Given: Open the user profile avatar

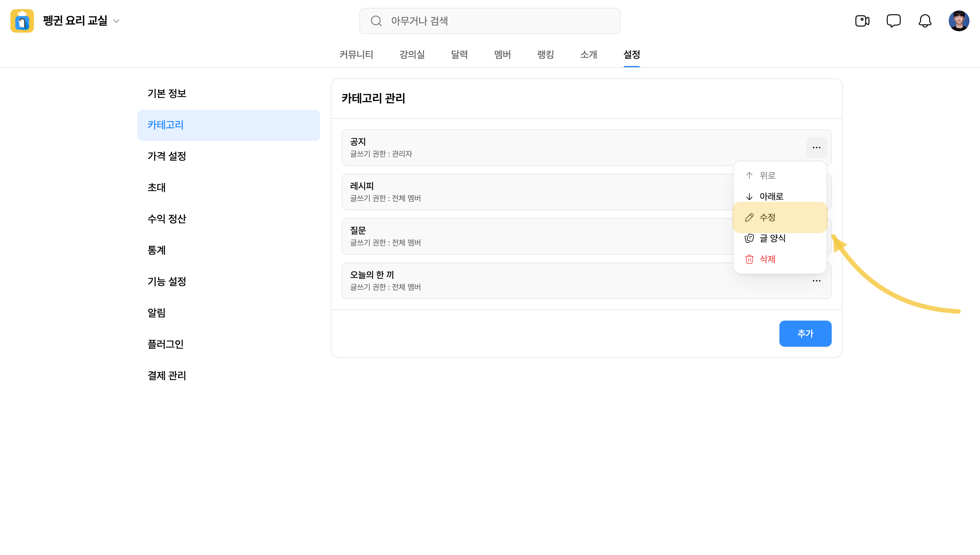Looking at the screenshot, I should point(959,21).
